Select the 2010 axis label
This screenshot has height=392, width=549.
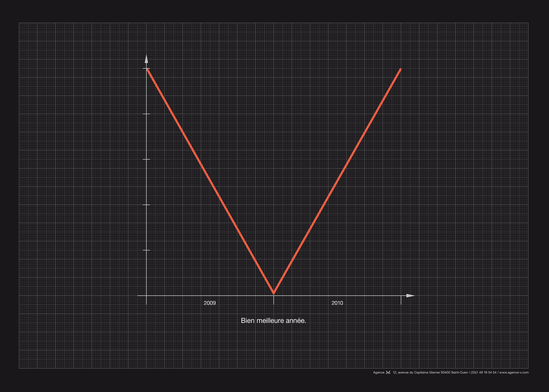pos(337,303)
